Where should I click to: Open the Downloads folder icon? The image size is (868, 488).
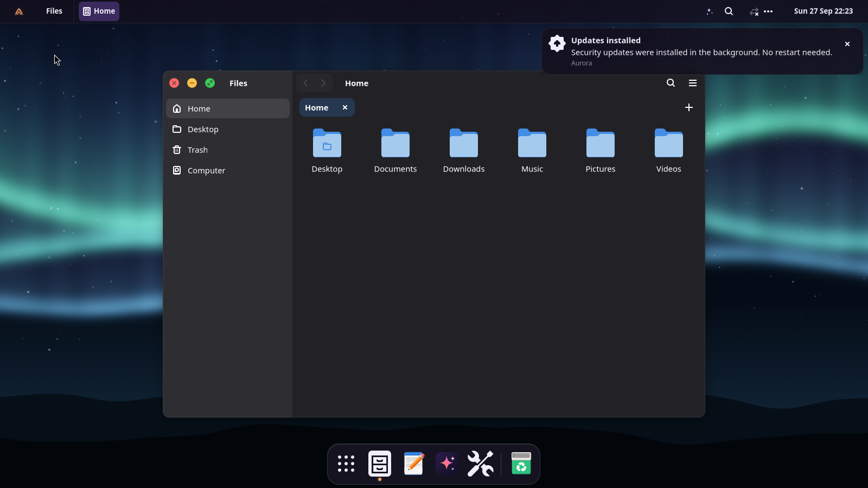[464, 143]
